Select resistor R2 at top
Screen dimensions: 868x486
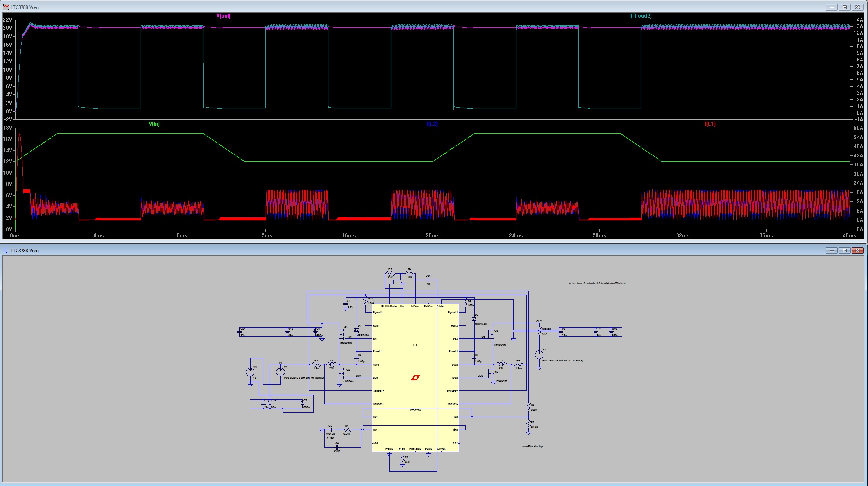click(x=390, y=273)
